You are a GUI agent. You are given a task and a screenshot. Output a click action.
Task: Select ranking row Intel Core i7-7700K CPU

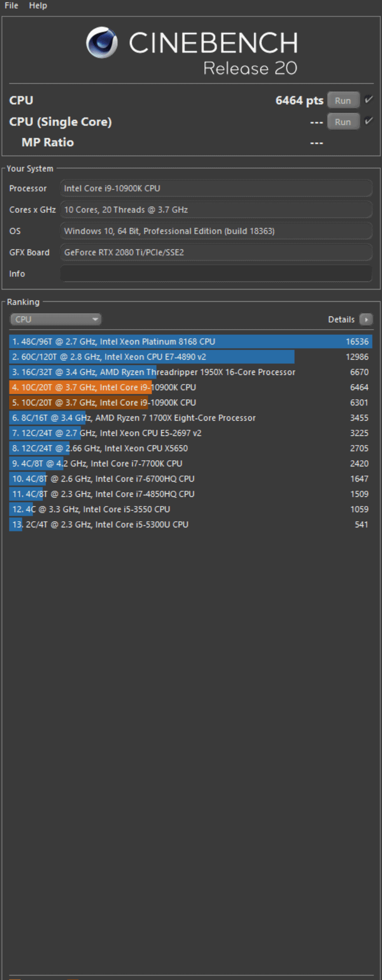pos(191,463)
